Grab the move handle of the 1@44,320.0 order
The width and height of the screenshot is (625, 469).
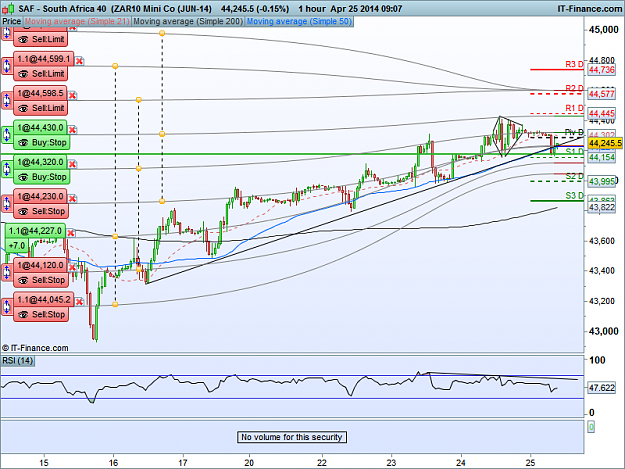7,169
